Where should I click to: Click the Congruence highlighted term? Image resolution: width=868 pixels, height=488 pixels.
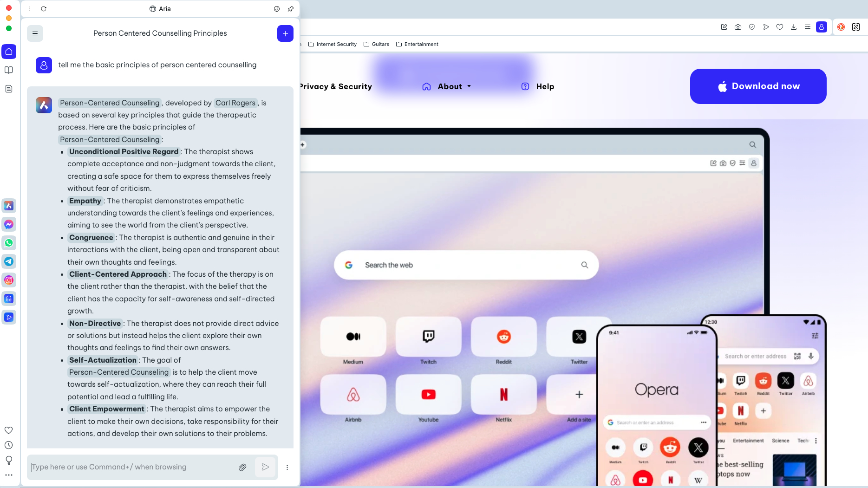tap(91, 238)
